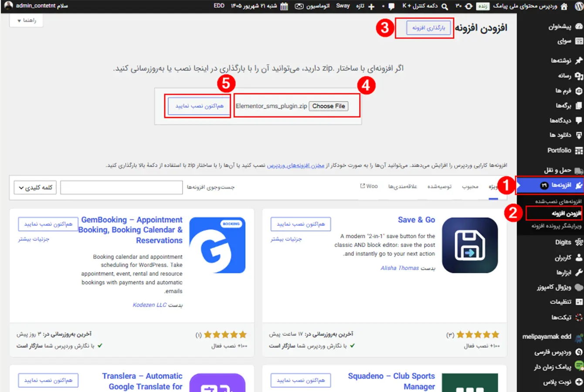This screenshot has height=392, width=584.
Task: Click the Digits icon in sidebar
Action: (x=579, y=242)
